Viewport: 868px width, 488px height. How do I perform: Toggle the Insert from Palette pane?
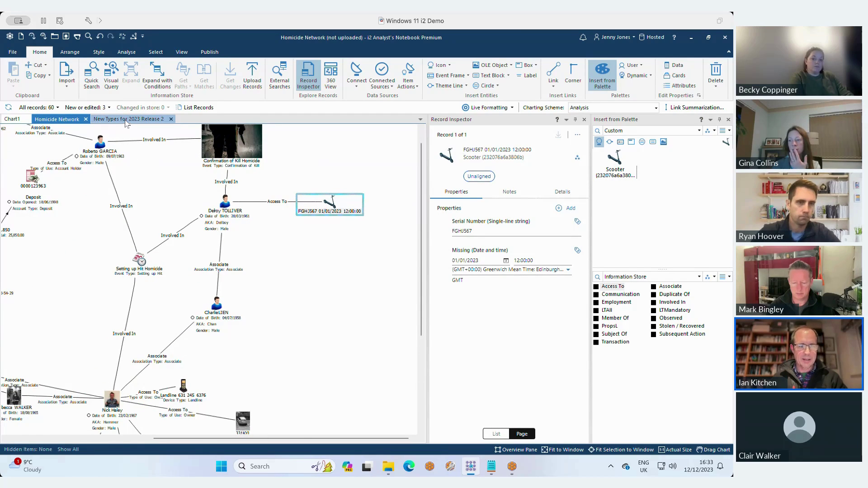pyautogui.click(x=602, y=75)
